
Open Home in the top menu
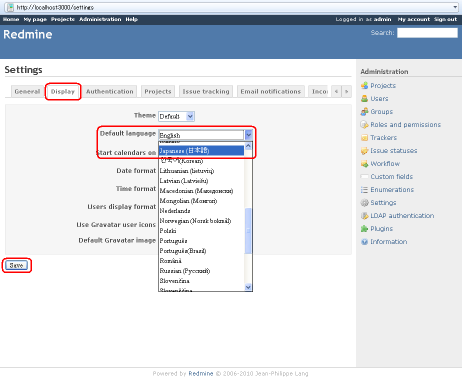[x=11, y=19]
